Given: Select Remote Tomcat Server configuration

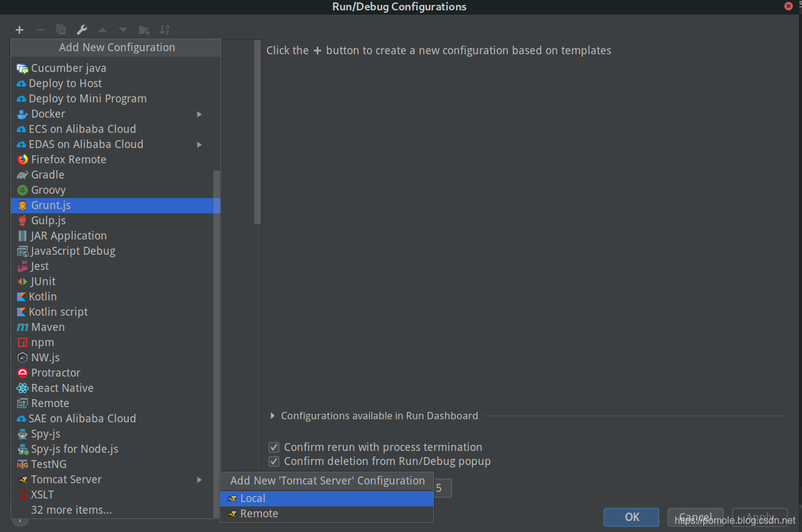Looking at the screenshot, I should (x=327, y=514).
